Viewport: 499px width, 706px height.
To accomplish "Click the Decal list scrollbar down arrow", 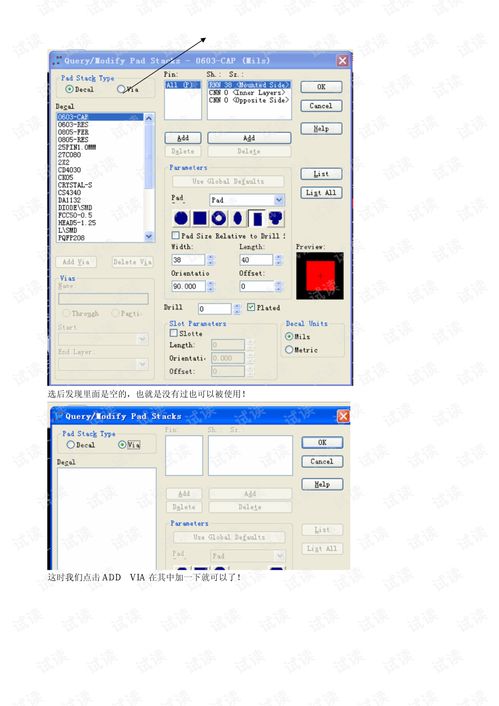I will point(149,236).
